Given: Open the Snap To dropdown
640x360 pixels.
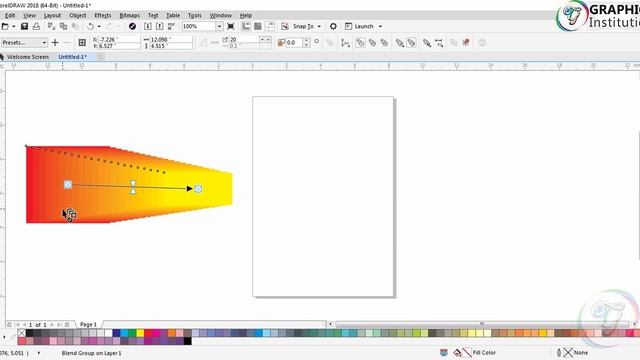Looking at the screenshot, I should (x=319, y=26).
